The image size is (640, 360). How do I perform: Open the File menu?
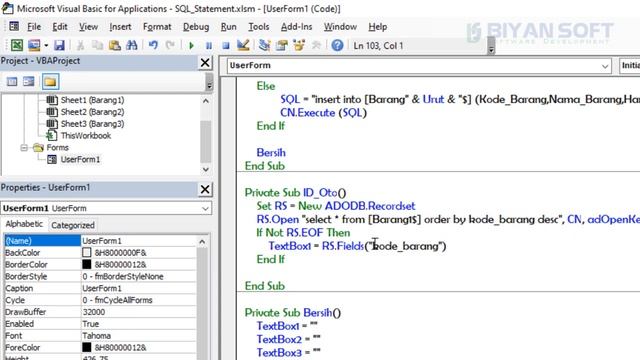(34, 27)
